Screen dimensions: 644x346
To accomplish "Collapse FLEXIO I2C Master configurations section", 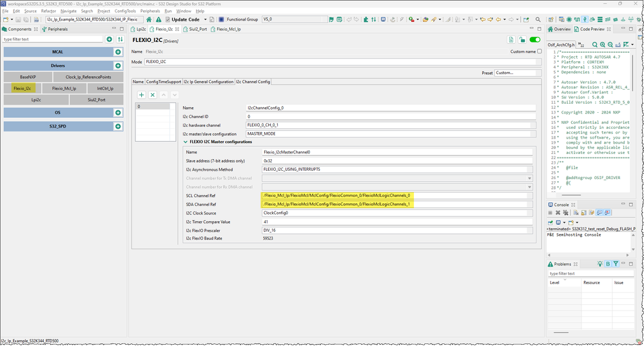I will click(x=186, y=142).
